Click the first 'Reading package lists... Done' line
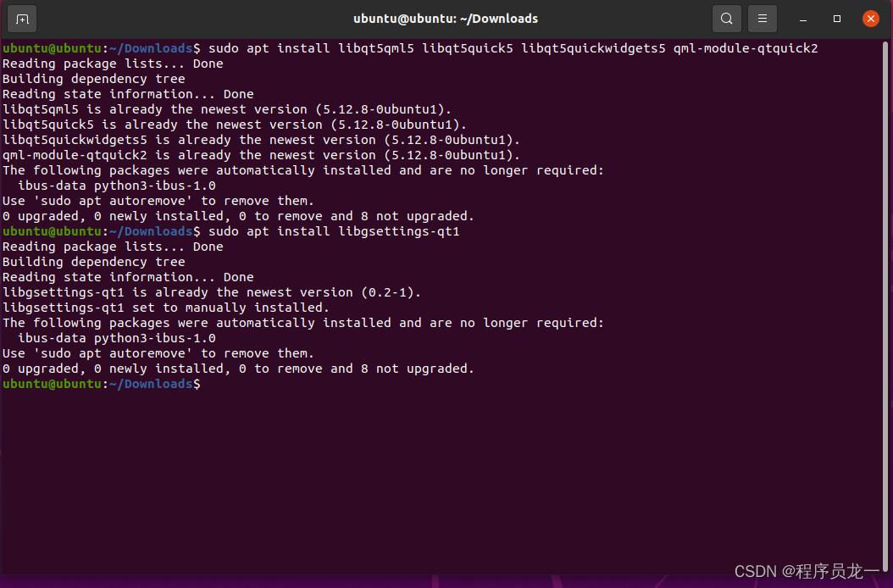 [x=113, y=64]
